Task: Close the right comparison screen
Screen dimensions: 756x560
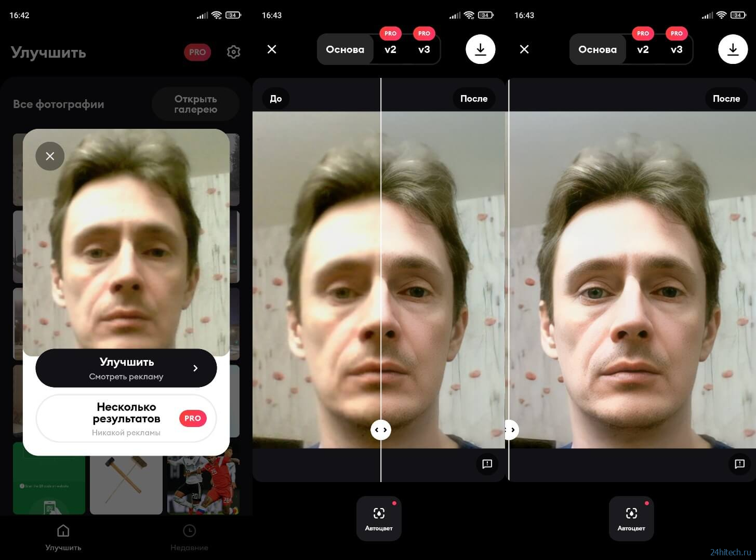Action: point(524,49)
